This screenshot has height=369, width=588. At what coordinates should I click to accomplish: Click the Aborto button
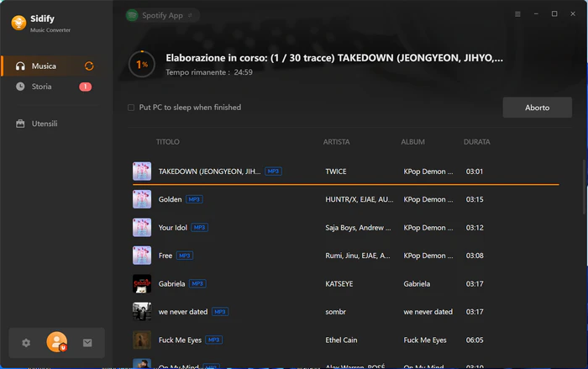click(x=538, y=108)
